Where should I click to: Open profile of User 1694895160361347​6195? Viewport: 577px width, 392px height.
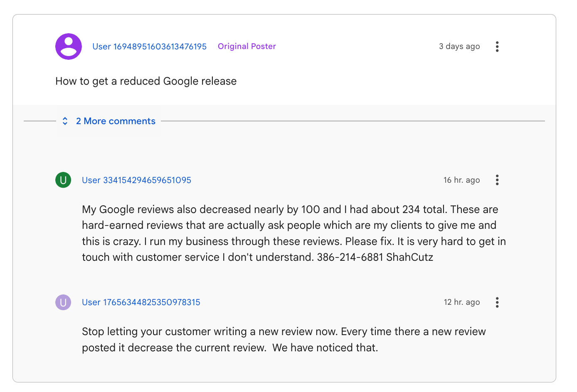click(x=149, y=47)
